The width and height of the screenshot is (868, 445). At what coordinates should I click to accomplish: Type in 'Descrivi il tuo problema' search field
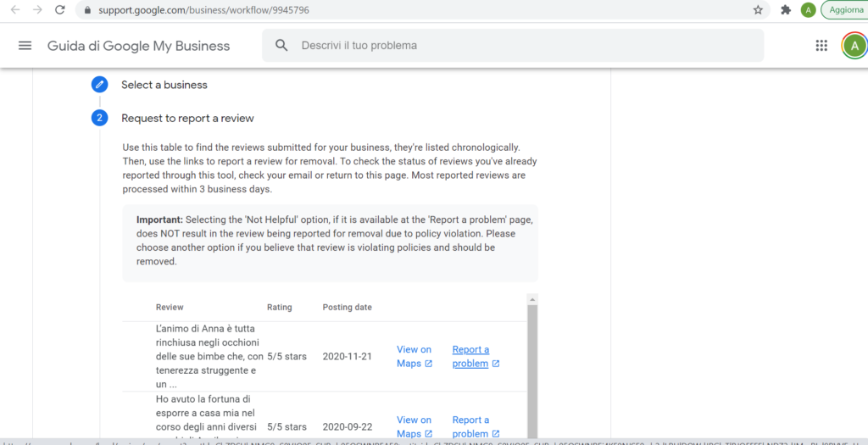(x=526, y=46)
